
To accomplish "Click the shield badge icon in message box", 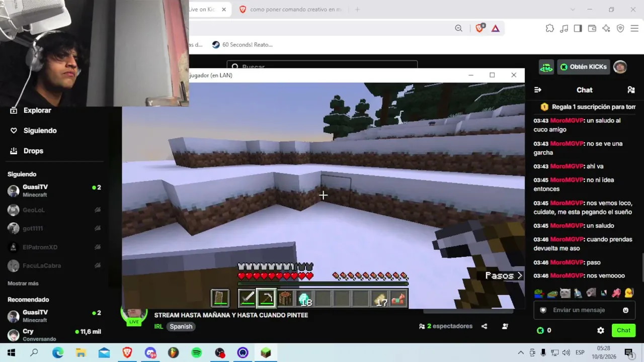I will pyautogui.click(x=543, y=310).
